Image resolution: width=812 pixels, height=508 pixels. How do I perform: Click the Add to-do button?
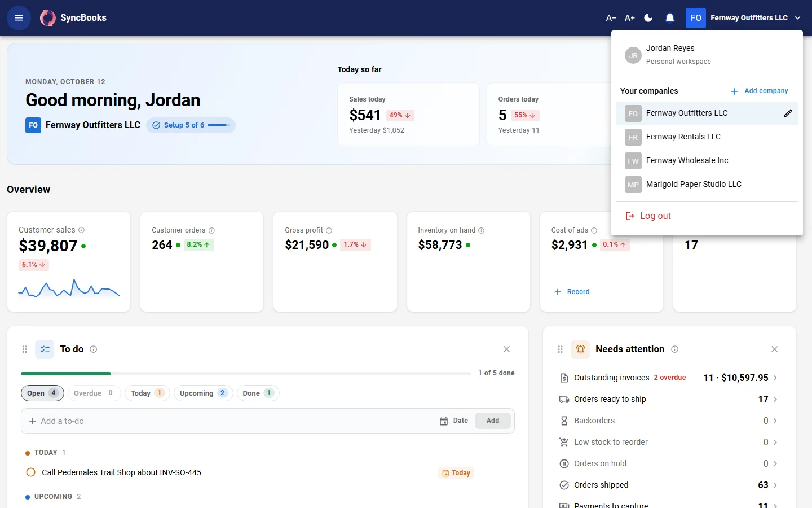tap(493, 421)
